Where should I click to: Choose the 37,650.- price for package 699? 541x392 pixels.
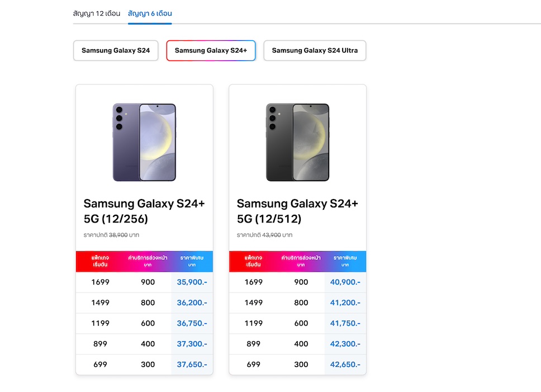coord(192,365)
